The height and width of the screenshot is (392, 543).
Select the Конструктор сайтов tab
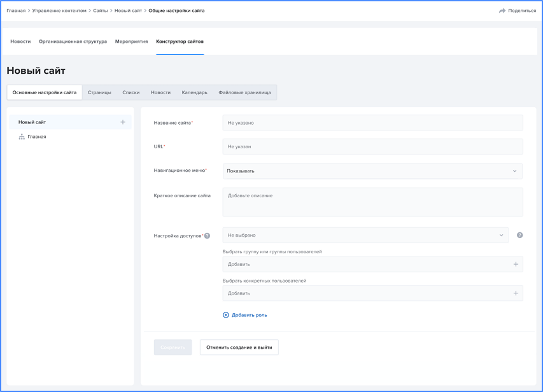point(180,41)
